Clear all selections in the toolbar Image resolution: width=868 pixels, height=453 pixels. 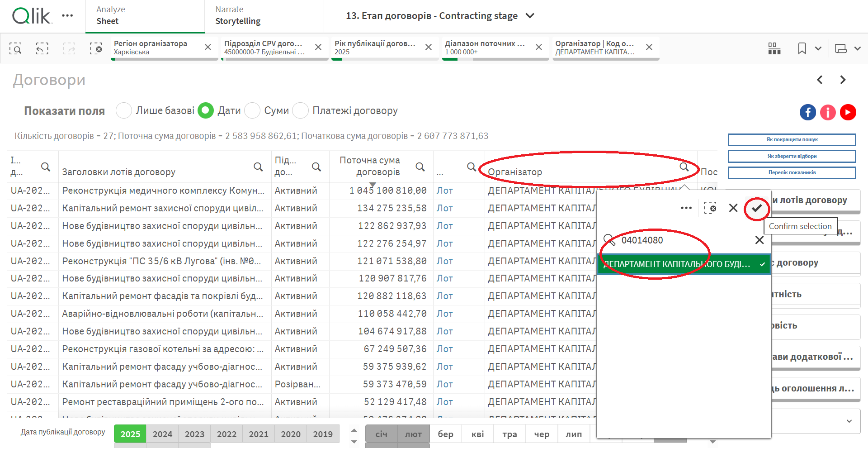point(96,48)
